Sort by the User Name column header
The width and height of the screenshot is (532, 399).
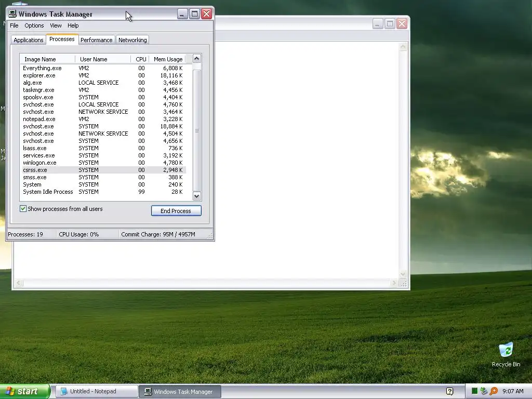pyautogui.click(x=103, y=59)
